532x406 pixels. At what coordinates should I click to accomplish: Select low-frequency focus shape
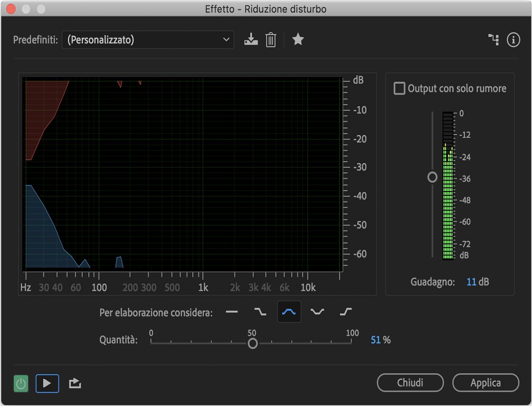(x=260, y=311)
